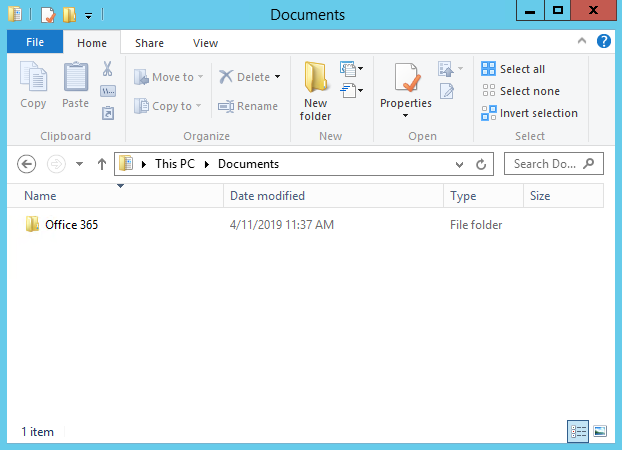Switch to large icons view
Screen dimensions: 622x450
600,431
